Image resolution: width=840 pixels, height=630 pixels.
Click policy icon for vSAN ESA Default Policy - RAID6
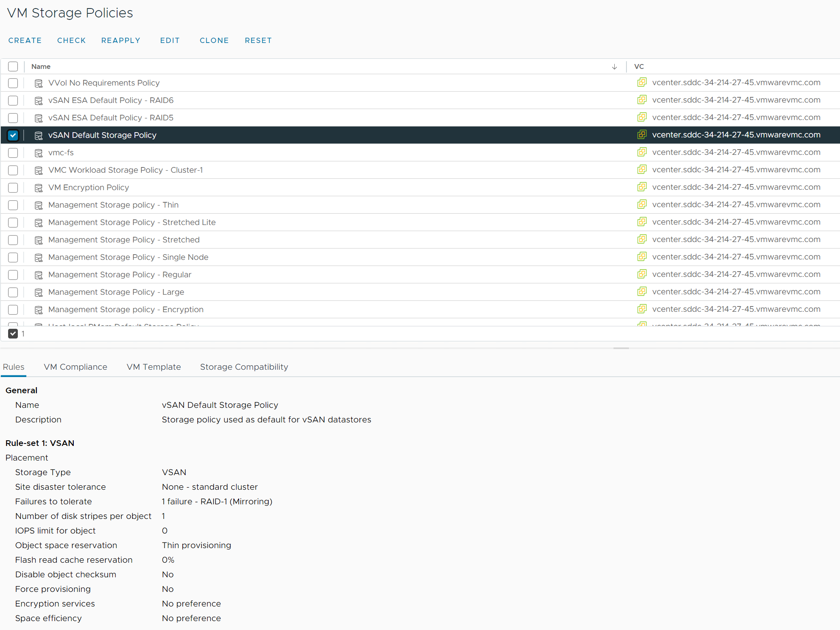pos(38,101)
